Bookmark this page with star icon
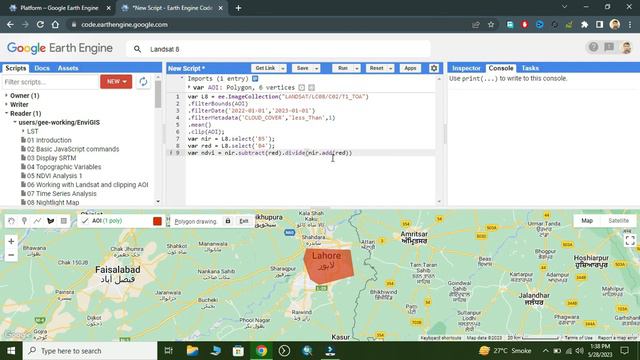640x360 pixels. click(491, 24)
